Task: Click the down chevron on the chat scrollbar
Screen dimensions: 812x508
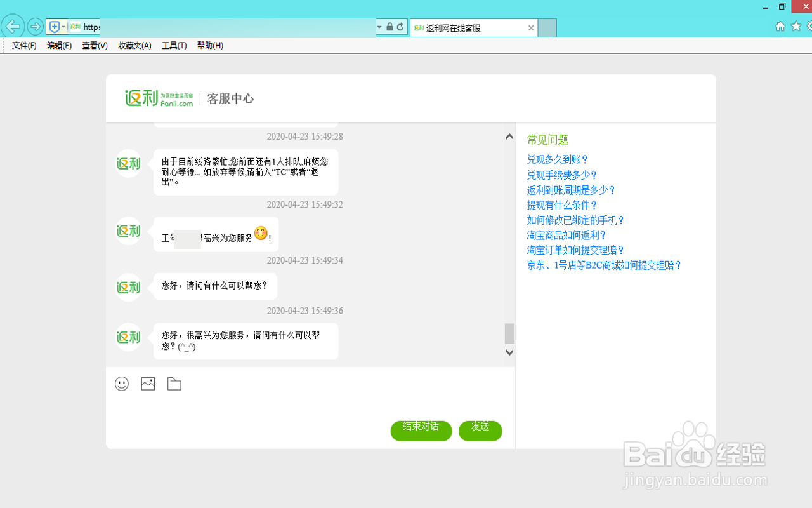Action: tap(509, 352)
